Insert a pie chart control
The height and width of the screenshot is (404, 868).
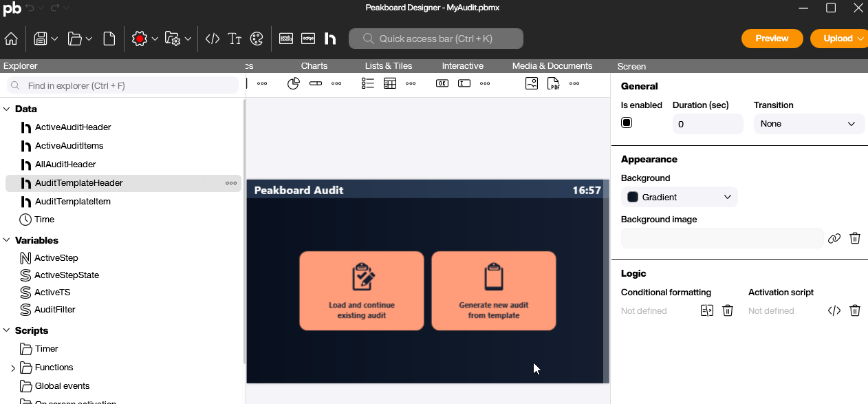(x=294, y=83)
